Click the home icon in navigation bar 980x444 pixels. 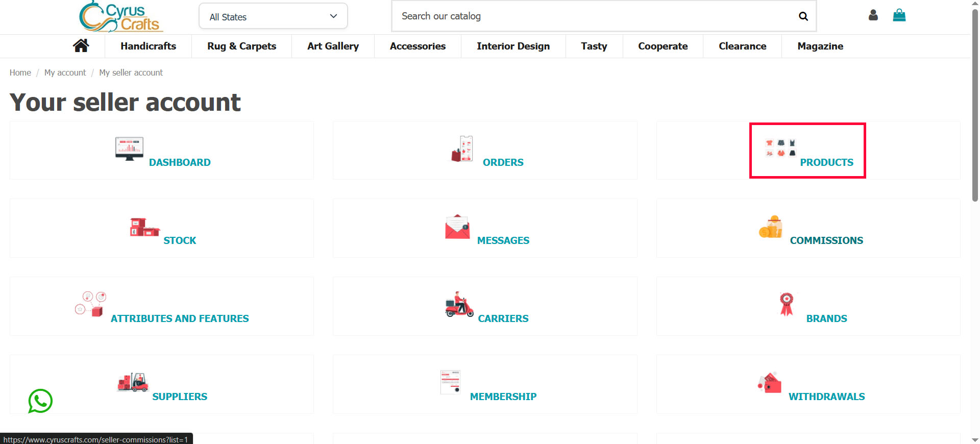tap(81, 46)
